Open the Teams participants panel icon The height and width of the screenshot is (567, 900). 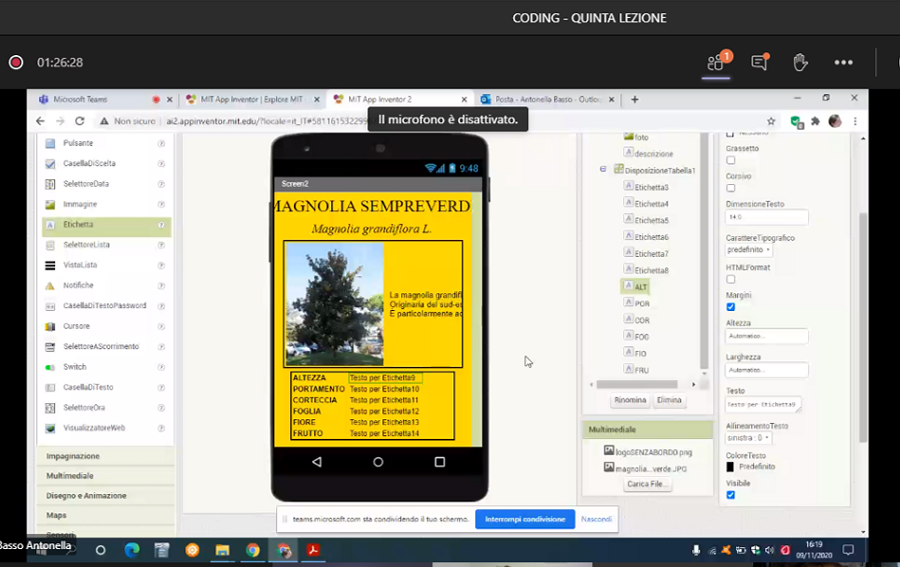pyautogui.click(x=716, y=62)
